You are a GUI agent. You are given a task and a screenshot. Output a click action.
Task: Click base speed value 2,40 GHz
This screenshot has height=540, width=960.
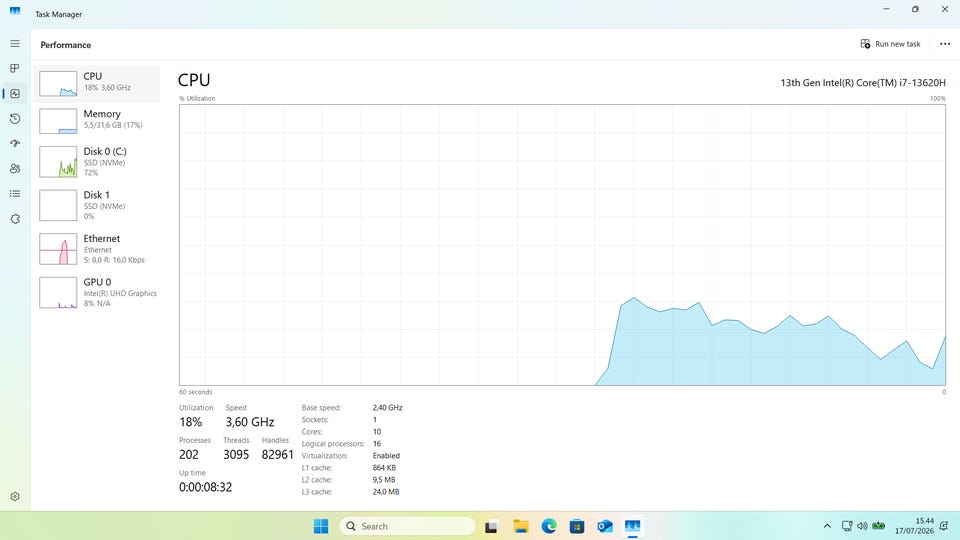click(x=388, y=408)
